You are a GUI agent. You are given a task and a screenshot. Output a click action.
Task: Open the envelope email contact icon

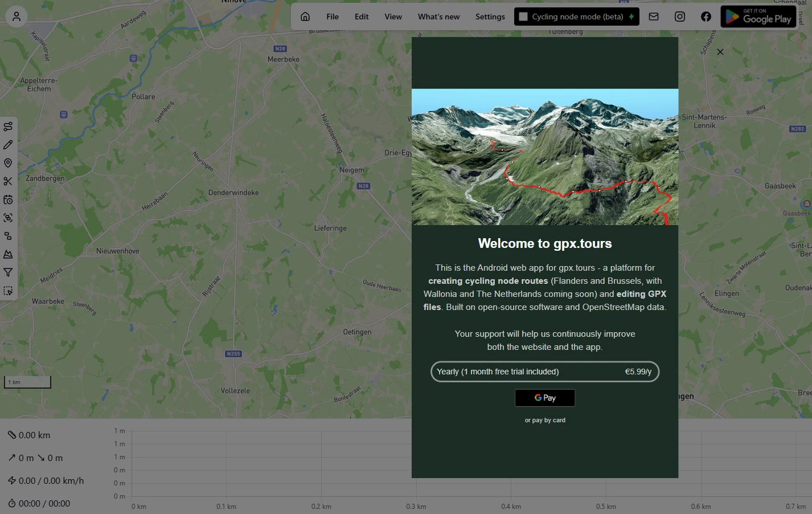coord(654,17)
